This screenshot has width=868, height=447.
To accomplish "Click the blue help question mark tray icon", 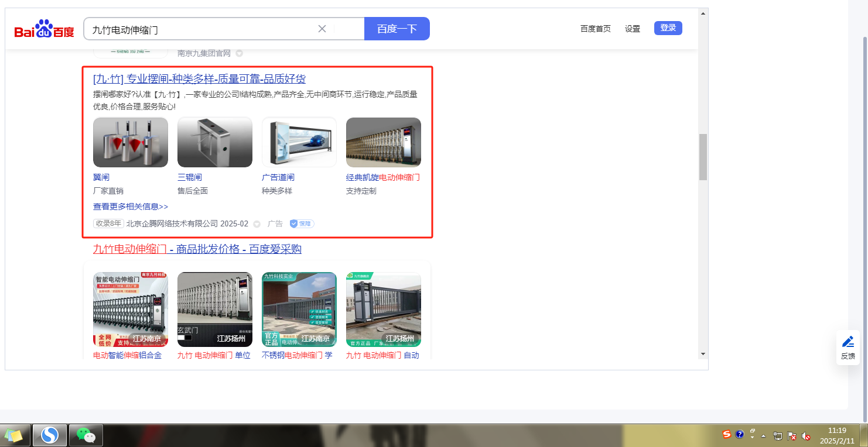I will coord(740,434).
